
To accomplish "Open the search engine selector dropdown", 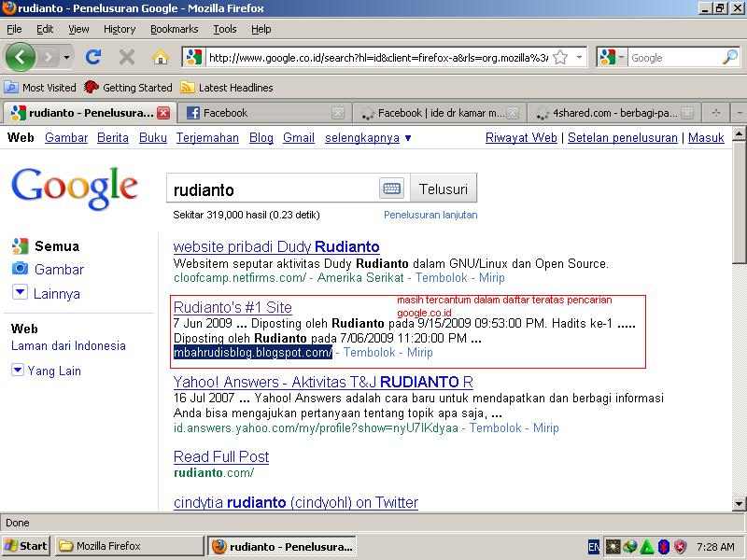I will pyautogui.click(x=612, y=58).
